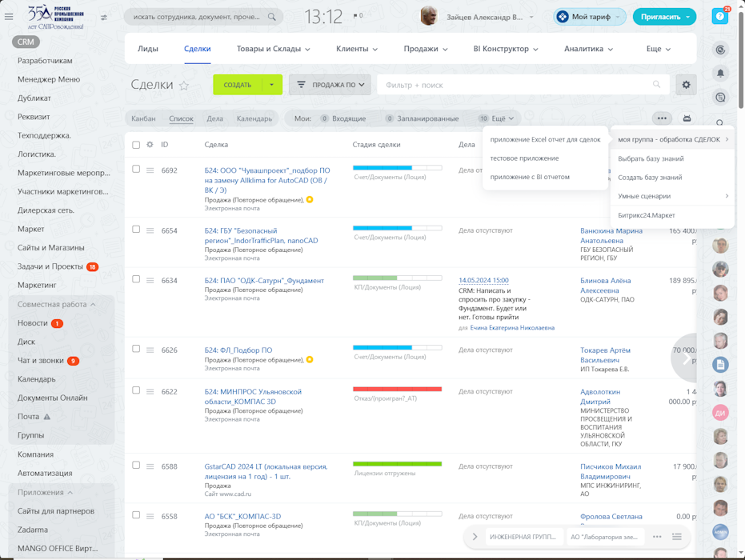
Task: Click the stage progress bar for deal 6622
Action: coord(397,390)
